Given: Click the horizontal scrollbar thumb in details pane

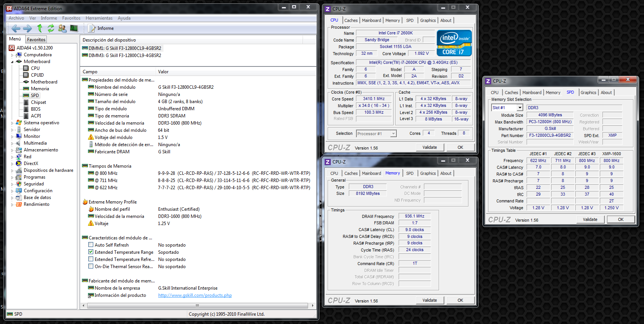Looking at the screenshot, I should click(197, 305).
